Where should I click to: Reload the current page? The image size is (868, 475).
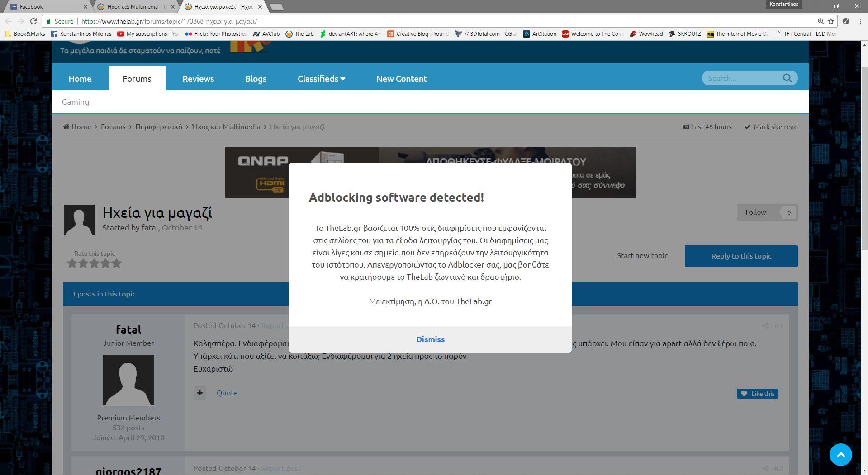(x=33, y=21)
